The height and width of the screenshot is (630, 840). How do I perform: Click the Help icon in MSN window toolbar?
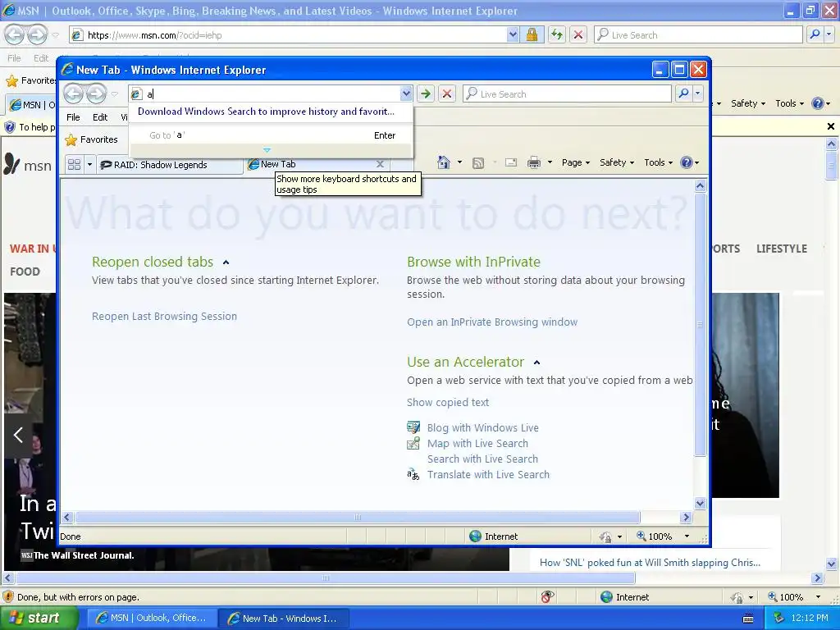coord(818,103)
